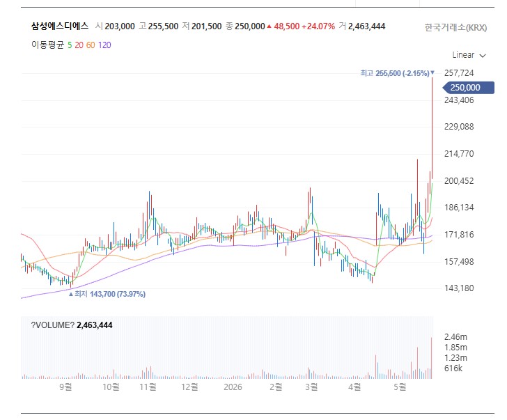Select the 5-day moving average label
Image resolution: width=507 pixels, height=420 pixels.
pyautogui.click(x=70, y=45)
